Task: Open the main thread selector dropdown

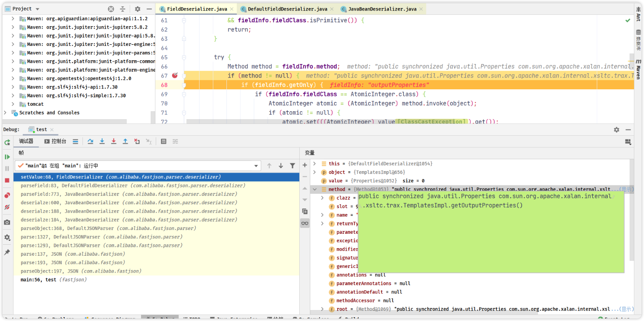Action: [x=256, y=166]
